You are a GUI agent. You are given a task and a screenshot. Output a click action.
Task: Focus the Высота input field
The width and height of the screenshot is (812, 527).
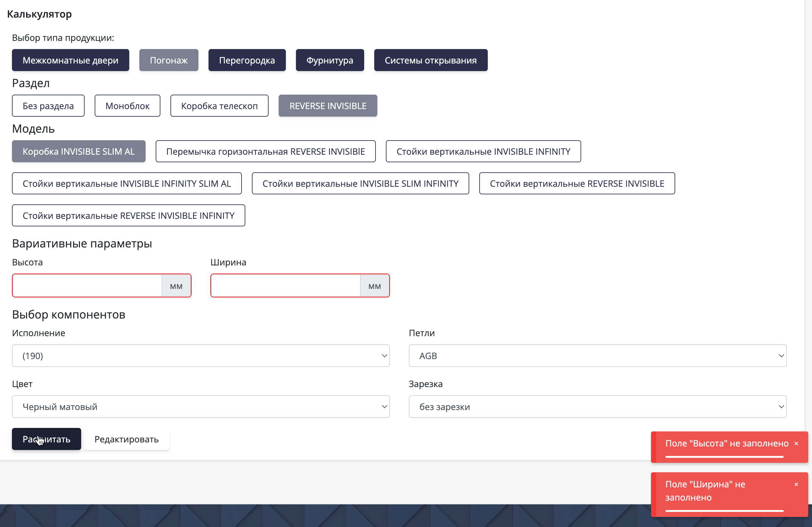tap(87, 286)
